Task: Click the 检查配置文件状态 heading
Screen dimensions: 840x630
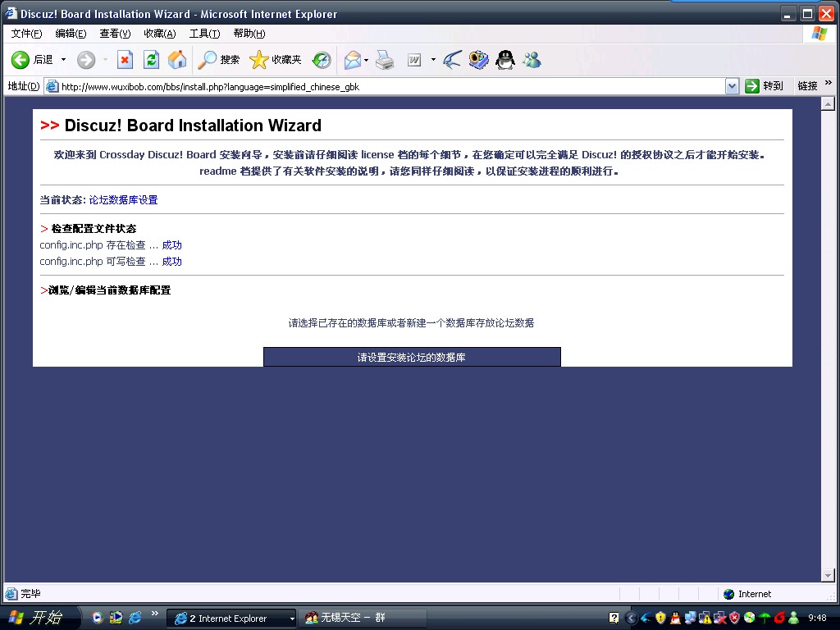Action: click(x=94, y=229)
